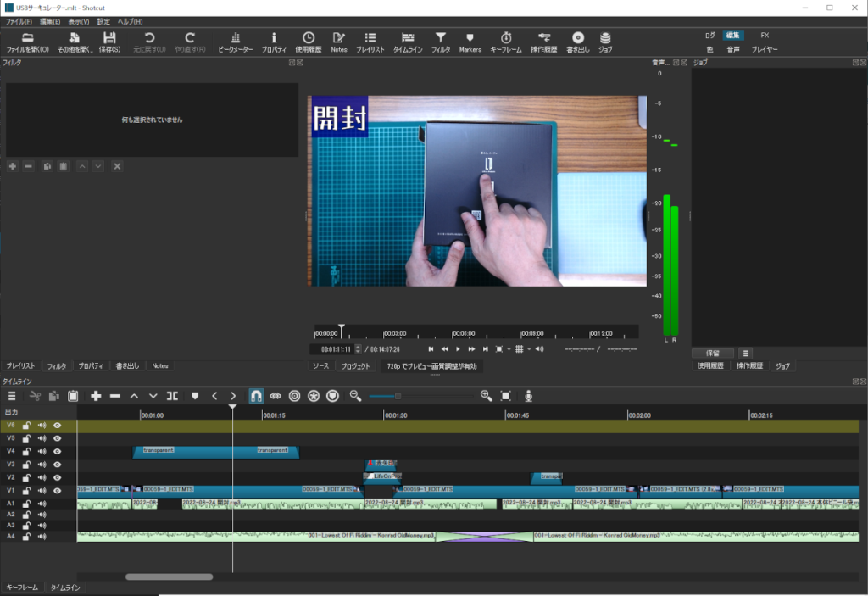Adjust the timeline zoom slider
868x596 pixels.
coord(398,396)
